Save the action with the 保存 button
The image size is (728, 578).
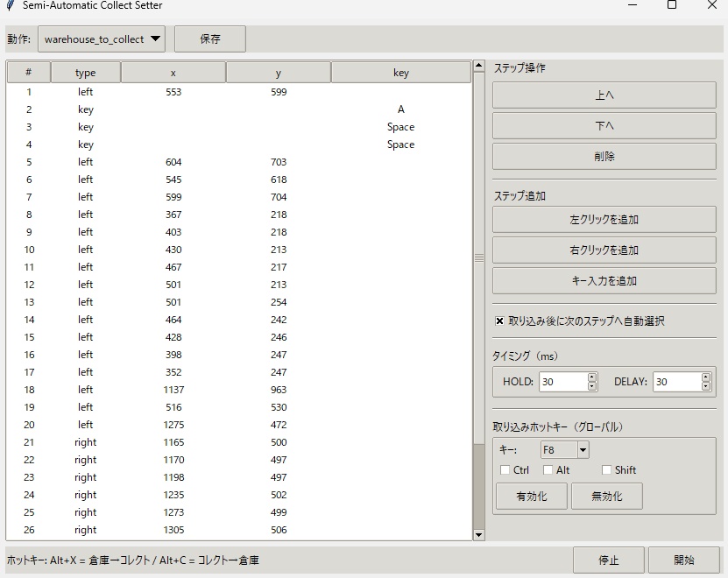click(209, 39)
